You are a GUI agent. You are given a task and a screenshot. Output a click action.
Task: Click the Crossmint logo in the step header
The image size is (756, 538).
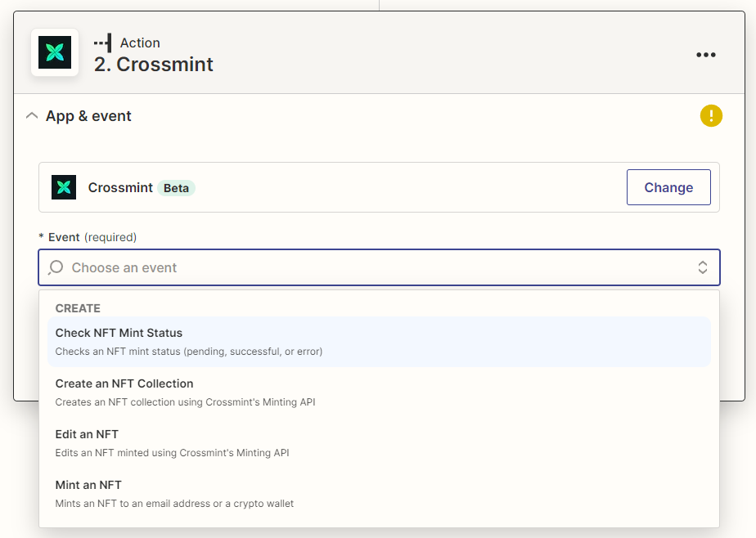(55, 52)
